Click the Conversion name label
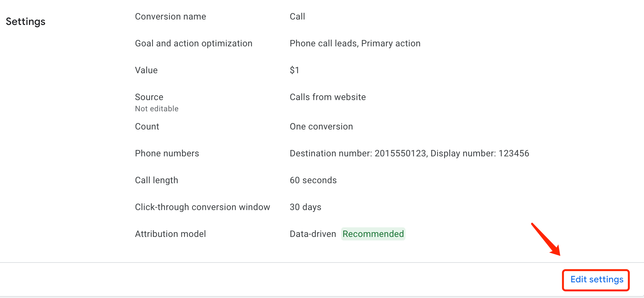This screenshot has width=644, height=298. (x=170, y=17)
